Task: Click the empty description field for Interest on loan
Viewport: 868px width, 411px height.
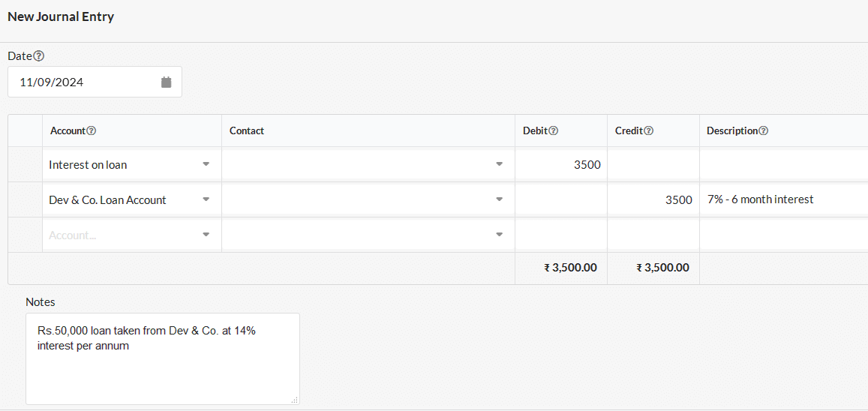Action: click(784, 164)
